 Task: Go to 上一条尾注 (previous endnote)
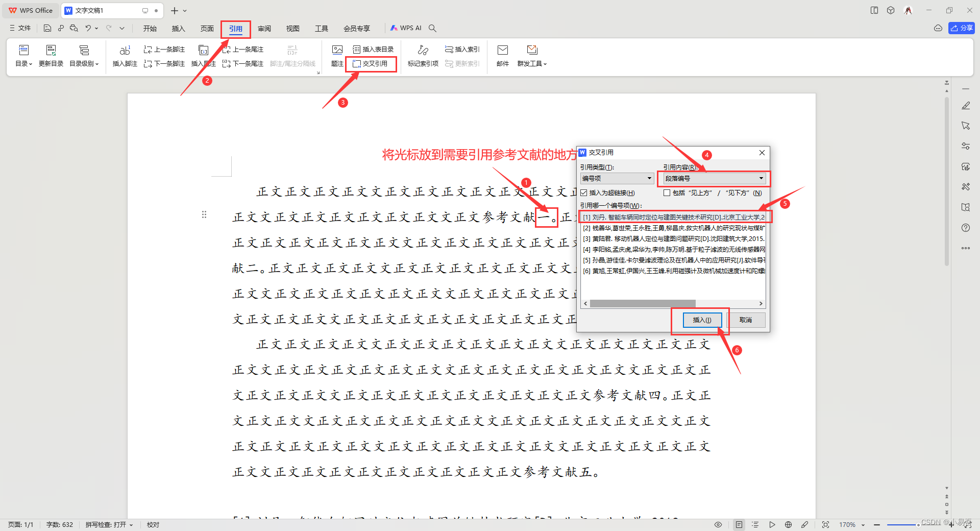pos(243,50)
